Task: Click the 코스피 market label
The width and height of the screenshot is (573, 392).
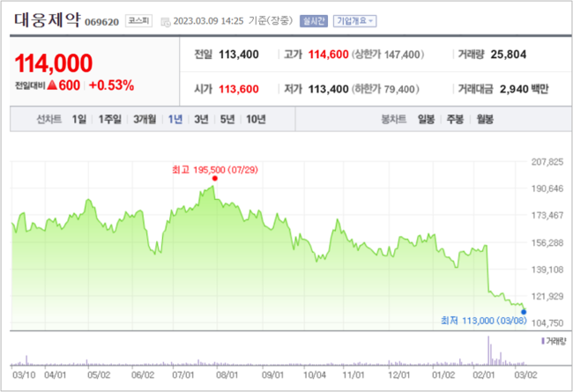Action: click(138, 21)
